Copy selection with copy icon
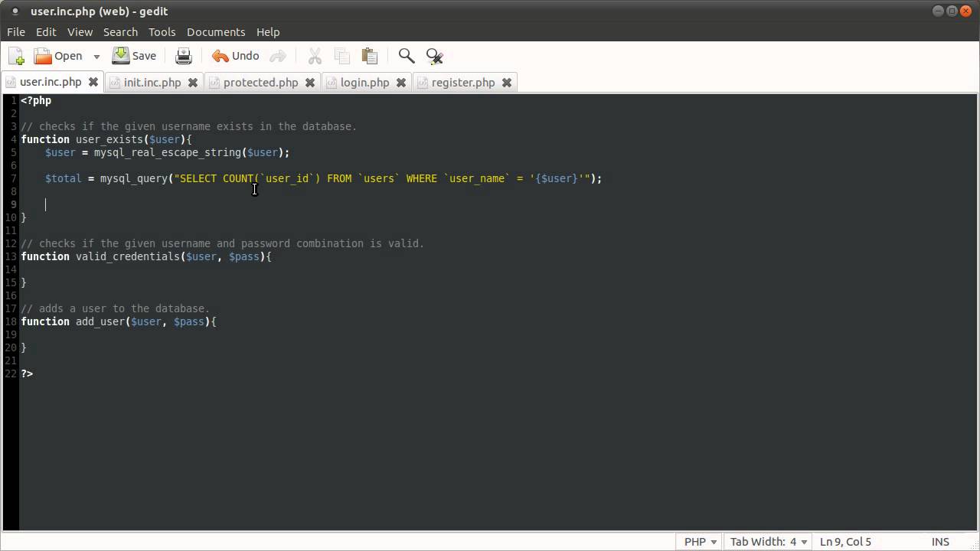 (x=342, y=56)
